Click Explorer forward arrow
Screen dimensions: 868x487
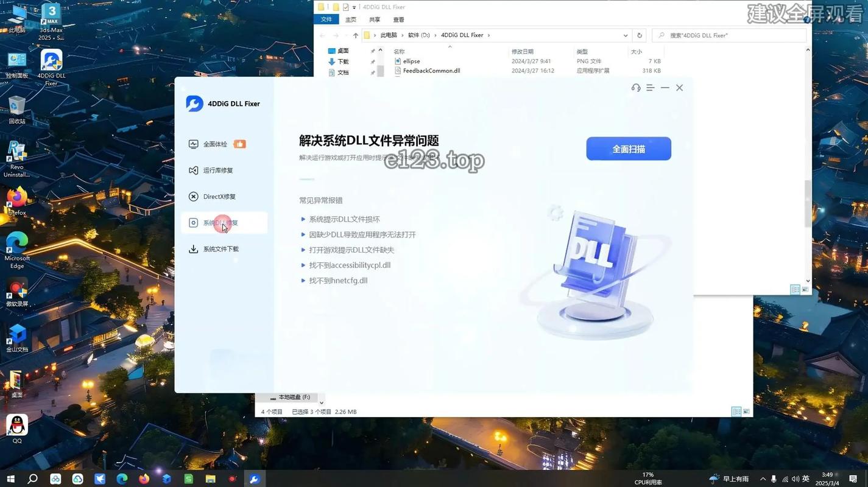coord(336,35)
